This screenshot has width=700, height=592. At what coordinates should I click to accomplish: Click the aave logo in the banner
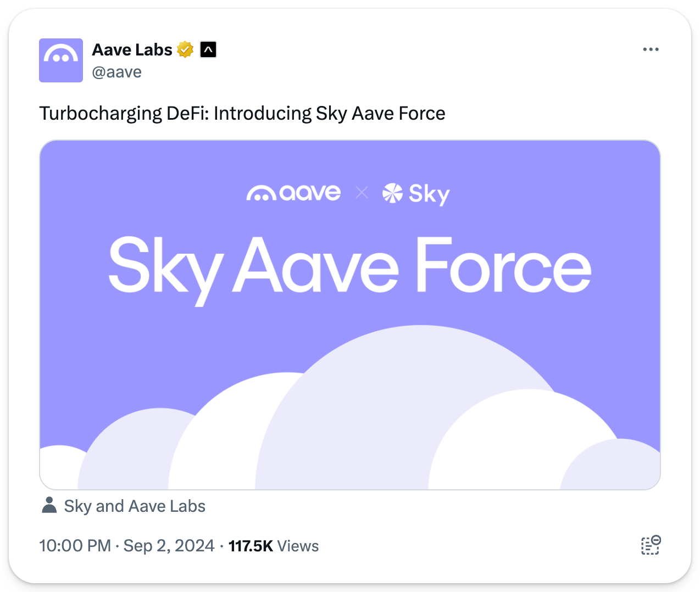[x=294, y=193]
